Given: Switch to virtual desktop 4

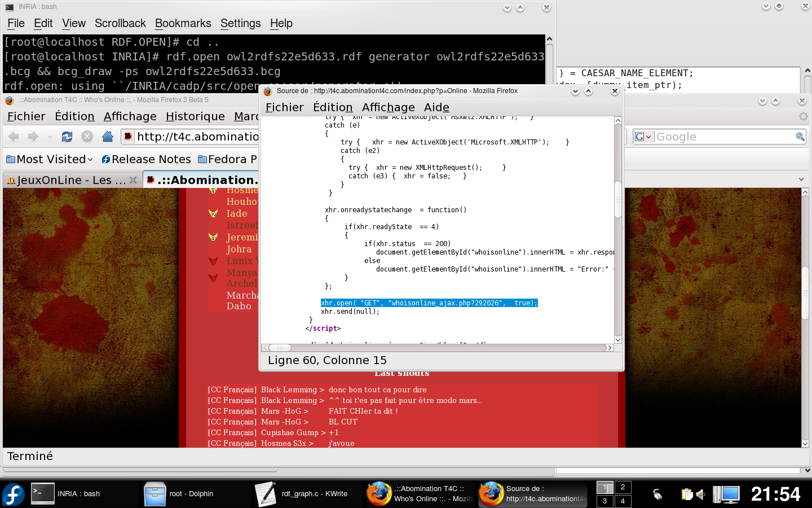Looking at the screenshot, I should pos(623,501).
